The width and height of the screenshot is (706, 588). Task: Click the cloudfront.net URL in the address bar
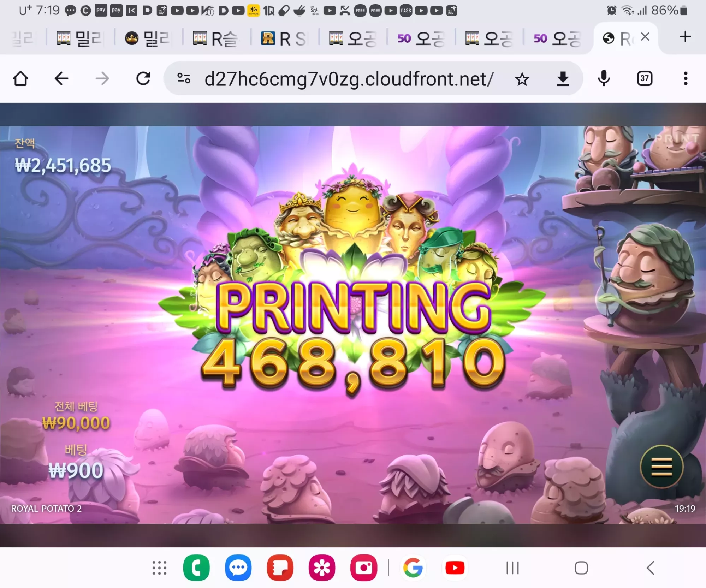349,79
